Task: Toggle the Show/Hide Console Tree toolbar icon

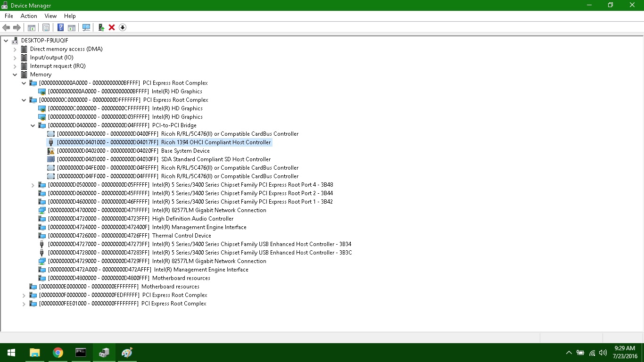Action: coord(32,27)
